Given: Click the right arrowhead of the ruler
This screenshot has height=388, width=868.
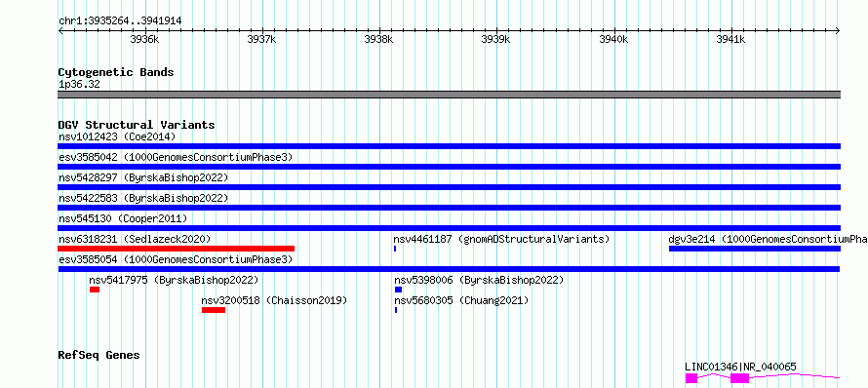Looking at the screenshot, I should pos(838,30).
